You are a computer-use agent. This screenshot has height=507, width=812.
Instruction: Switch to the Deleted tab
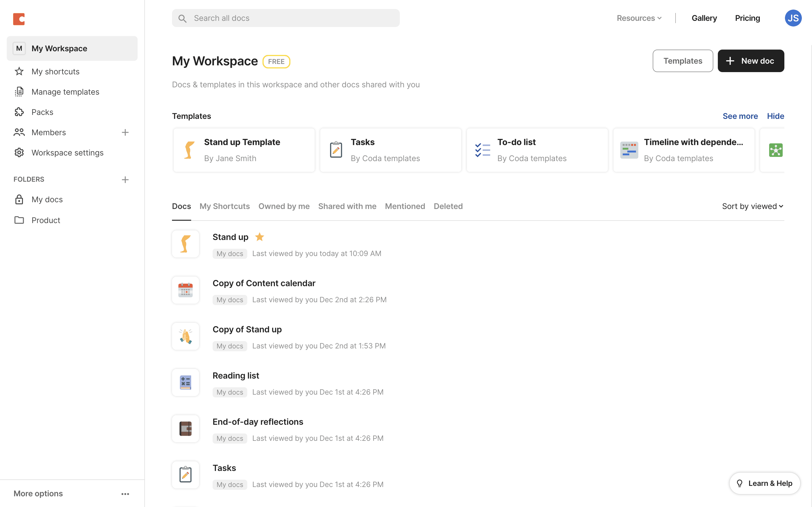pos(448,206)
